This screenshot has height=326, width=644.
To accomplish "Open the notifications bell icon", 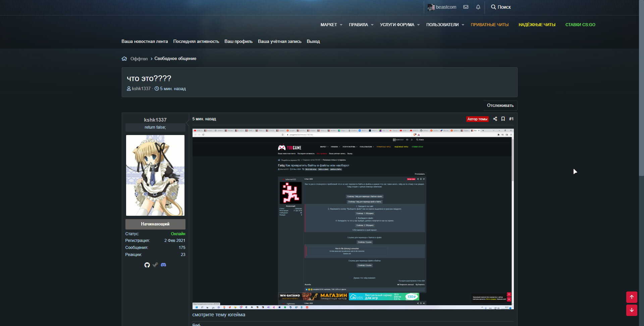I will point(478,7).
